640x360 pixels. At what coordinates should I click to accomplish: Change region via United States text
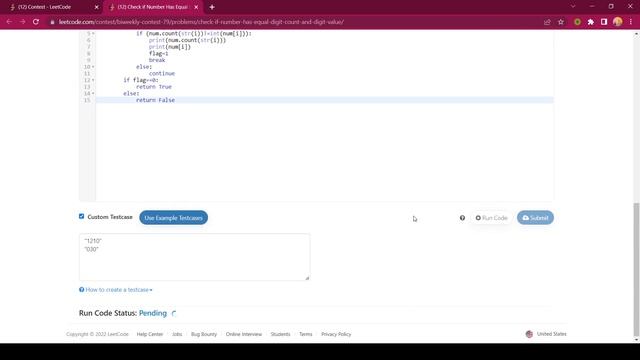coord(551,334)
